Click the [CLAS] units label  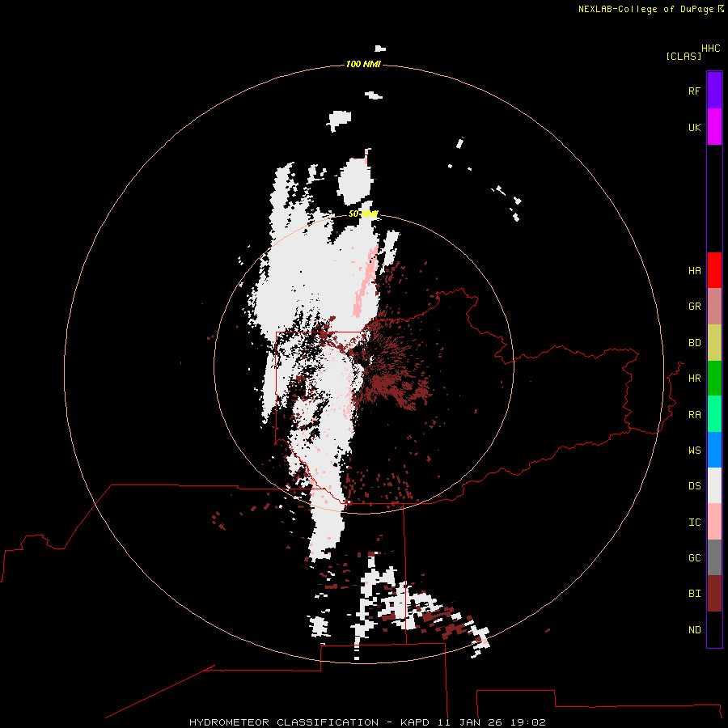pos(684,56)
